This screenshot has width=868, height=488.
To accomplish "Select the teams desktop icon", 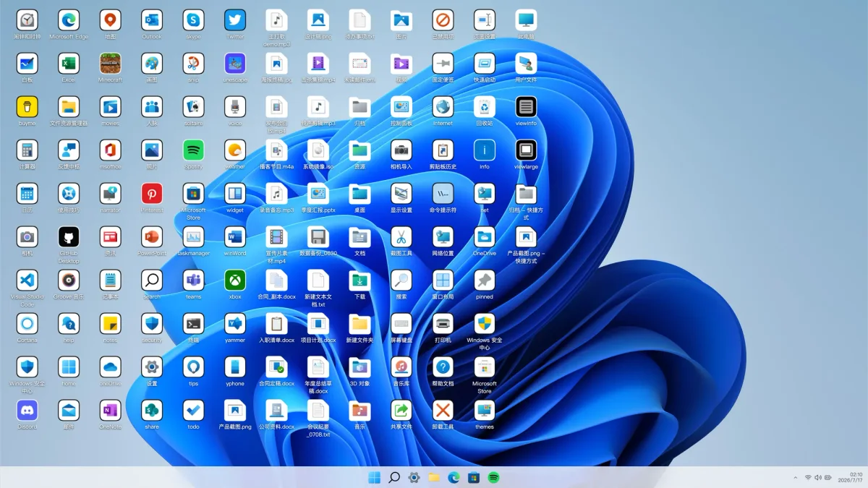I will [193, 281].
